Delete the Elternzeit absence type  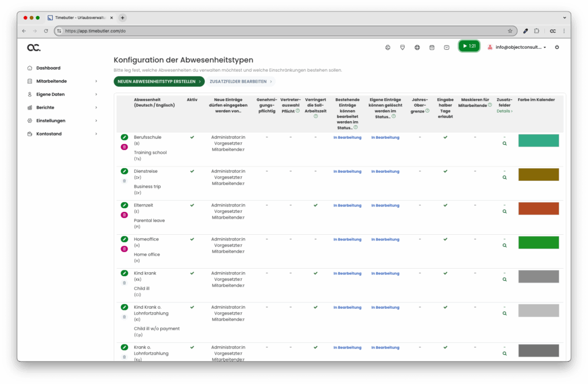click(124, 215)
